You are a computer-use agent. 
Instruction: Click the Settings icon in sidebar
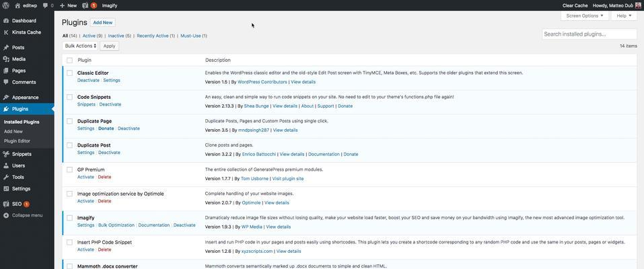point(6,188)
